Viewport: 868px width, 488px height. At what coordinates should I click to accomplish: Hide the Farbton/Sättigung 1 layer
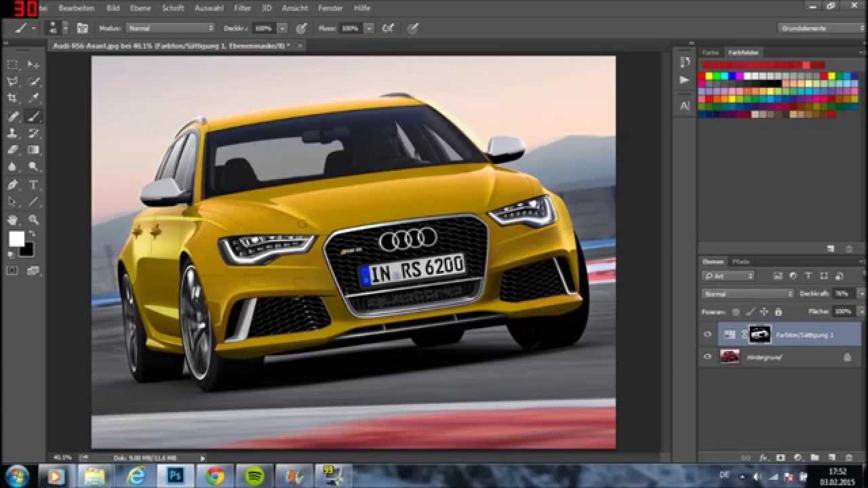click(x=707, y=334)
